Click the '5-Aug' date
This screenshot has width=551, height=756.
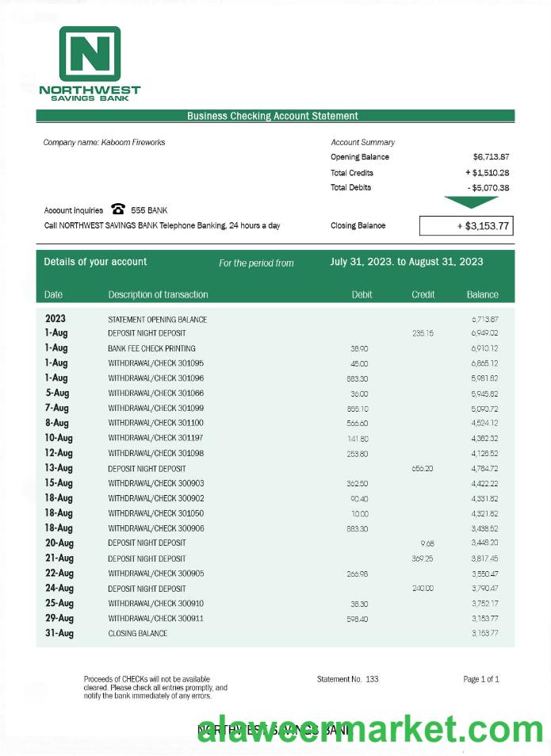click(x=57, y=393)
